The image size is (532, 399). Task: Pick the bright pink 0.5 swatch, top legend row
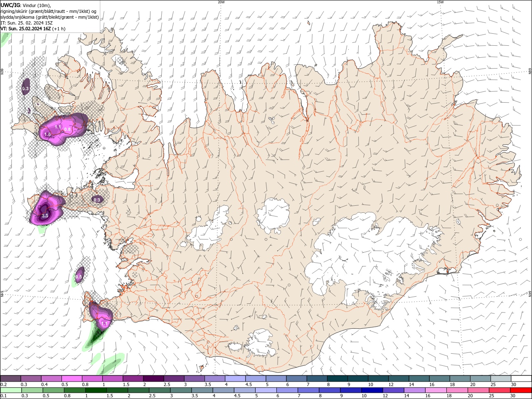coord(71,379)
